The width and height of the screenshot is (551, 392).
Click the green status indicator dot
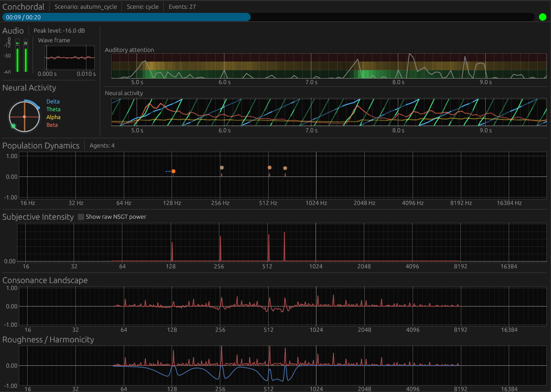(543, 17)
